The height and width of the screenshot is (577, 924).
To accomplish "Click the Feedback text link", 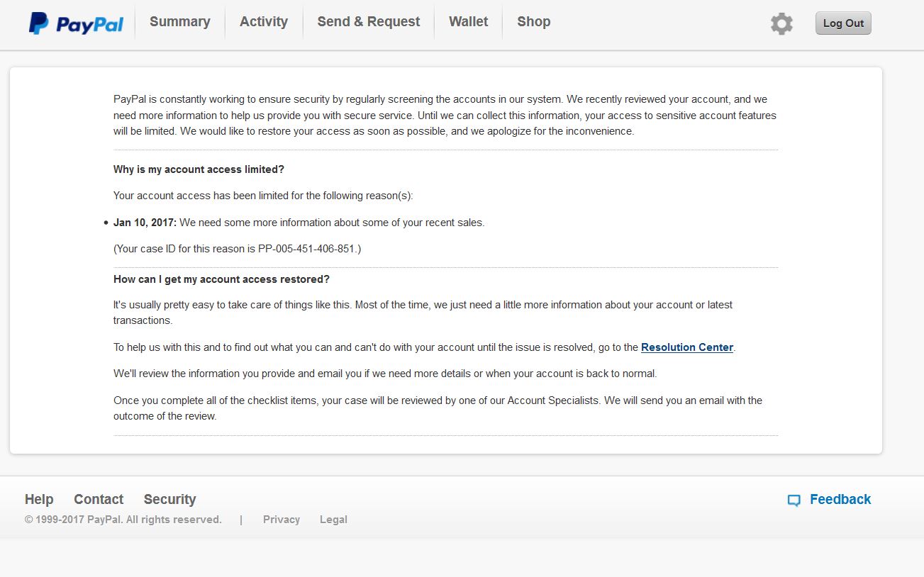I will (840, 499).
